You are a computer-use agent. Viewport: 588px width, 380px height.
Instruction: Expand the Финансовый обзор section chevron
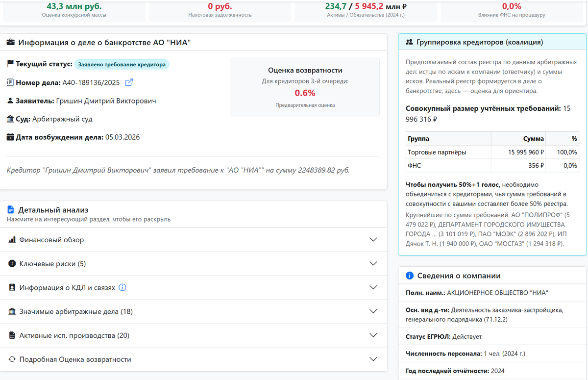pyautogui.click(x=373, y=240)
